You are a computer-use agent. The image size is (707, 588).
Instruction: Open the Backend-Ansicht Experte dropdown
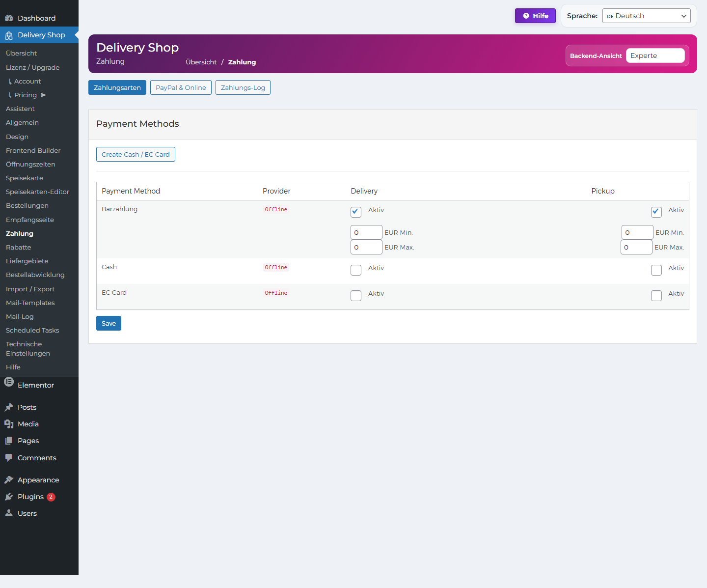[655, 56]
